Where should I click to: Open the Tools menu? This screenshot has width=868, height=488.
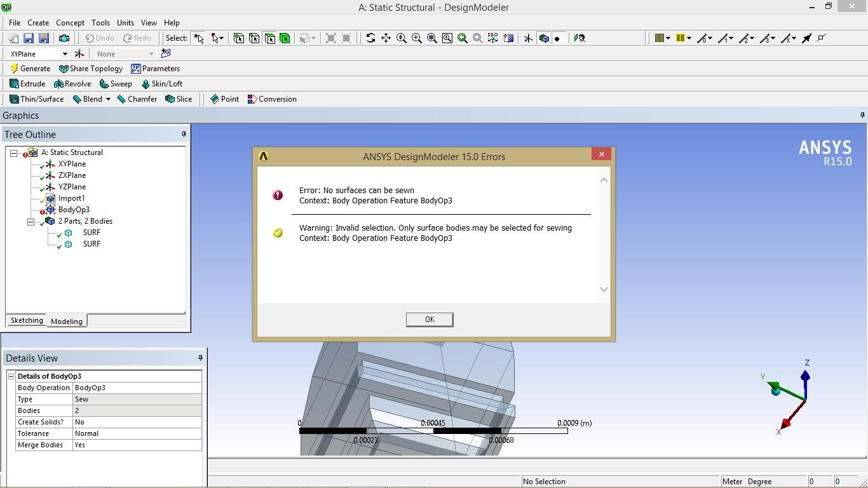(100, 23)
